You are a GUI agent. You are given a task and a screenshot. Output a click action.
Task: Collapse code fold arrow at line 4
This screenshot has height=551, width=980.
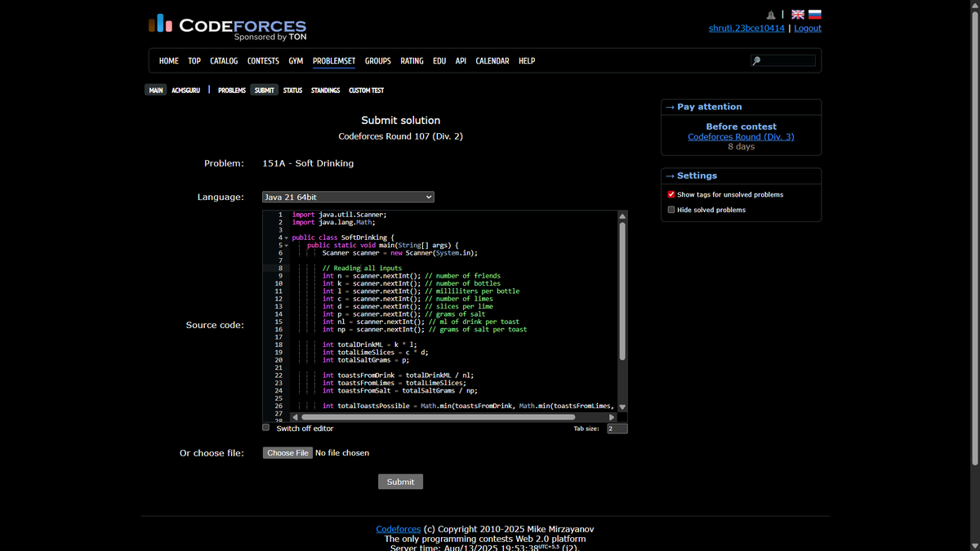[x=287, y=238]
